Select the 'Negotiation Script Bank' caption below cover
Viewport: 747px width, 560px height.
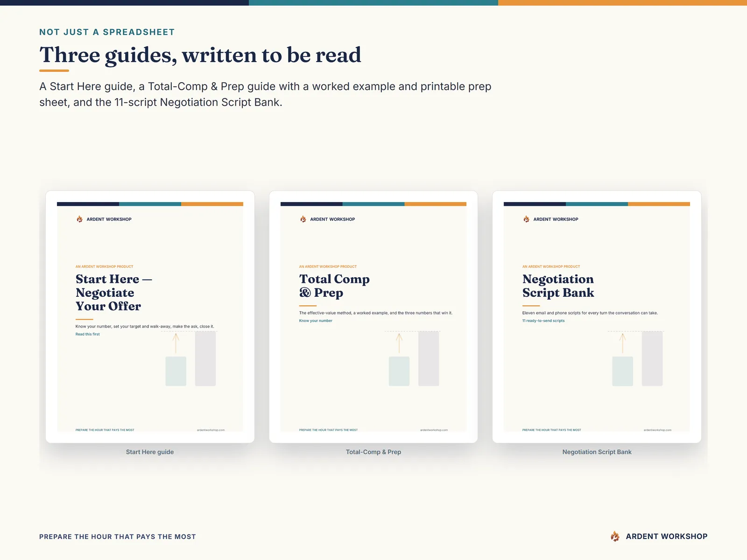pos(597,452)
